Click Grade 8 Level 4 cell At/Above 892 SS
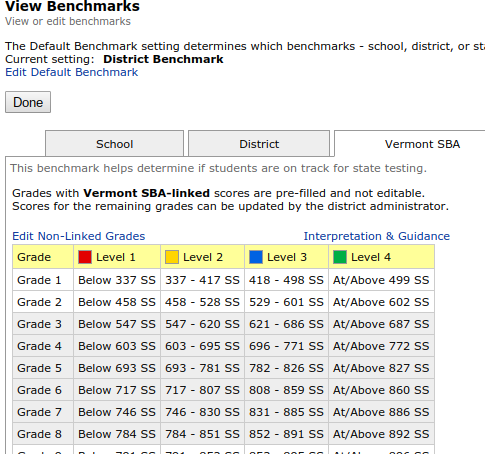 pos(381,434)
